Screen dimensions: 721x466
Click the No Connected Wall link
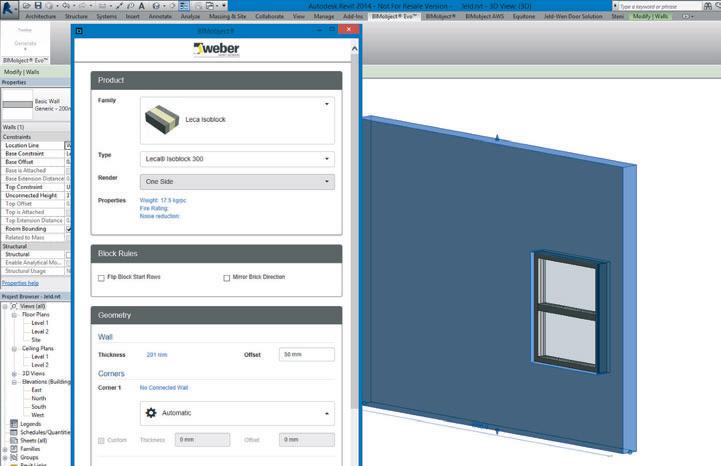pyautogui.click(x=164, y=388)
